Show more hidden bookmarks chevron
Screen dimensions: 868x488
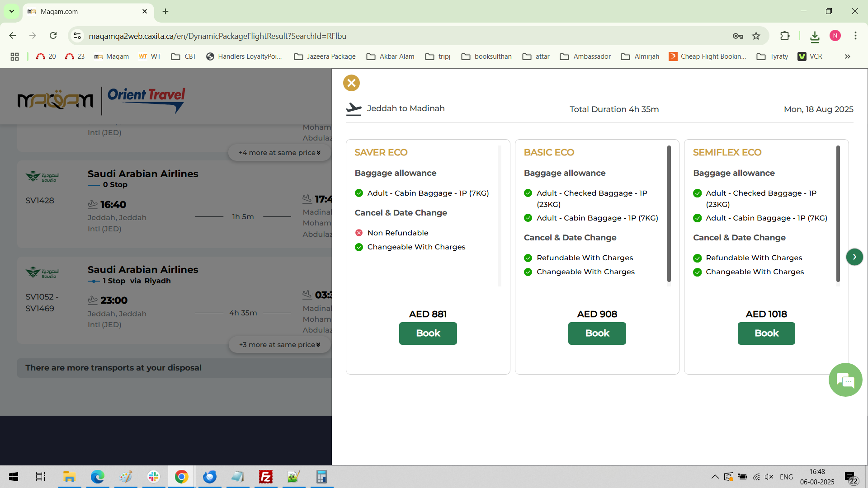[x=847, y=56]
